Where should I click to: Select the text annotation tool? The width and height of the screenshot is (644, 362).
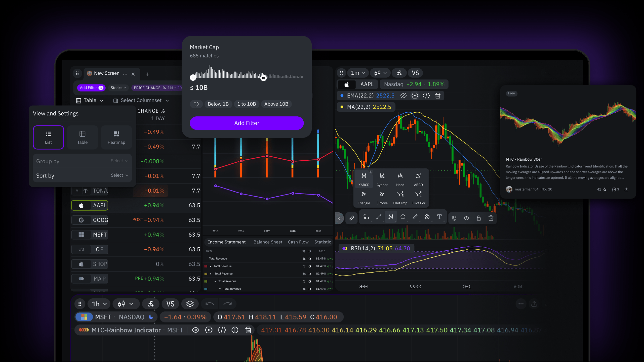coord(439,217)
